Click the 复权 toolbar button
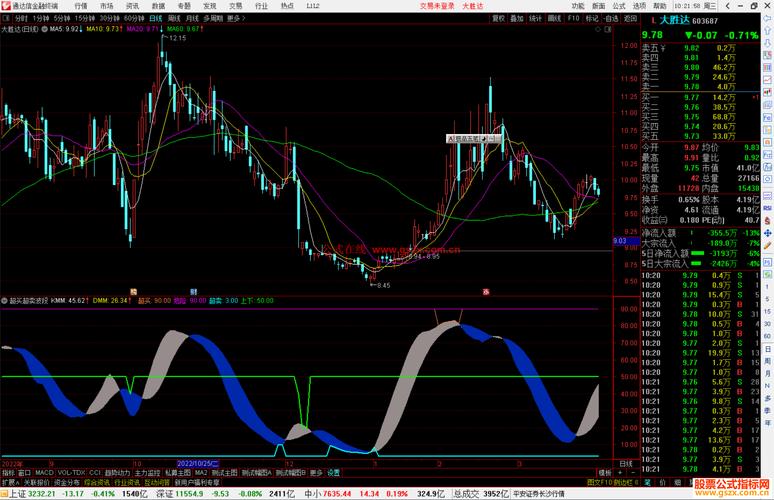Viewport: 774px width, 500px height. click(499, 18)
